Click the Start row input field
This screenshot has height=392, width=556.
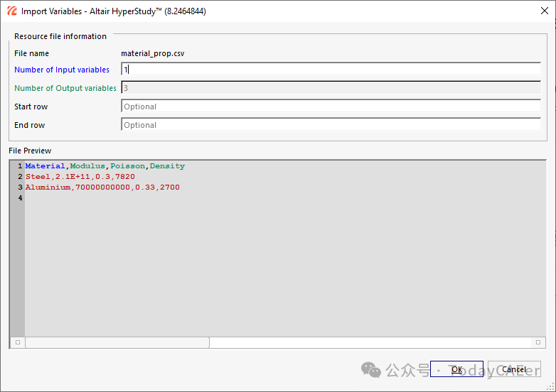pos(331,107)
